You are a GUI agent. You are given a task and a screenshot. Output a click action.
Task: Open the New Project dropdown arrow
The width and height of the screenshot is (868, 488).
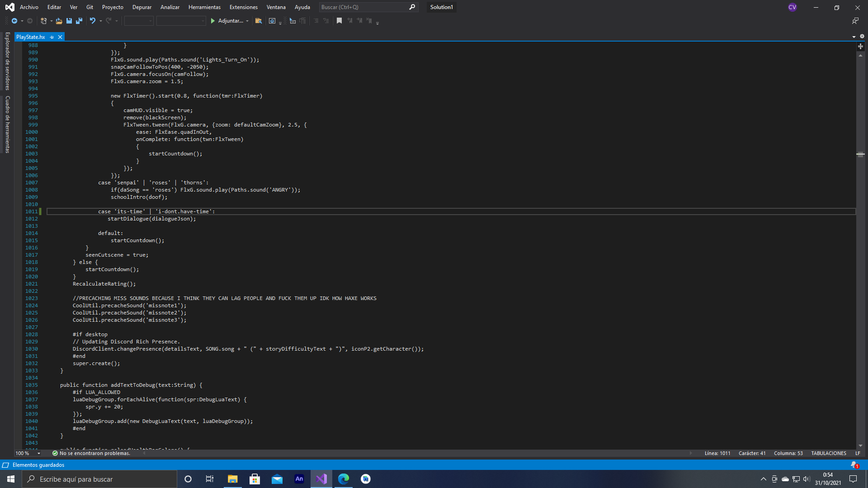pyautogui.click(x=51, y=21)
